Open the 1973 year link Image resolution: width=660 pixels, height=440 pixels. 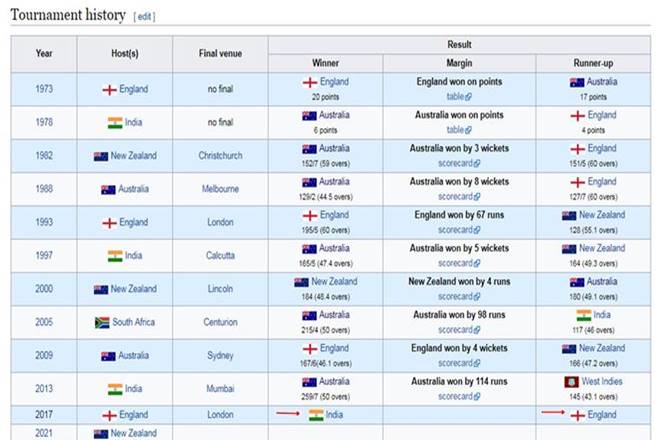(44, 89)
